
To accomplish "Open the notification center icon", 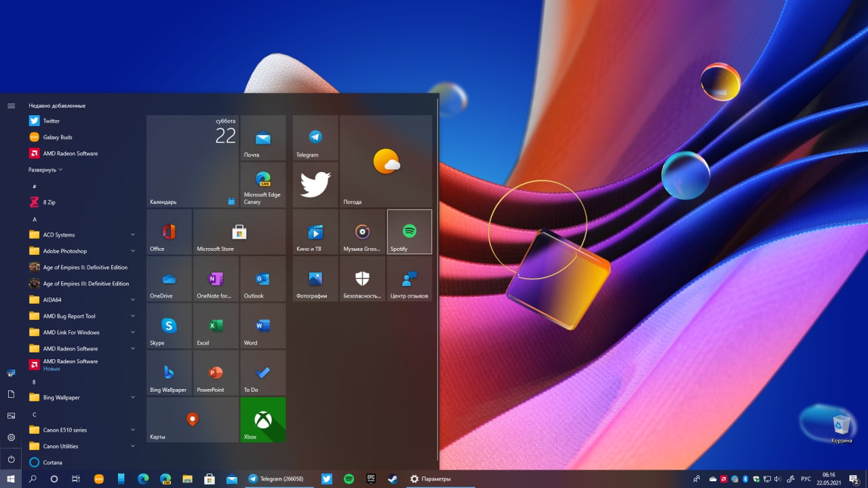I will tap(854, 479).
